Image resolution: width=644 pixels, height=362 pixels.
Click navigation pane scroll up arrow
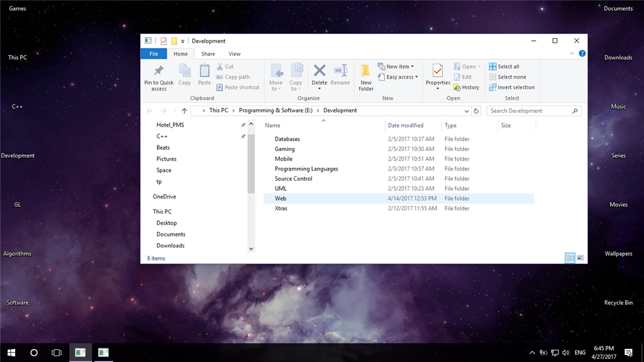pos(252,124)
